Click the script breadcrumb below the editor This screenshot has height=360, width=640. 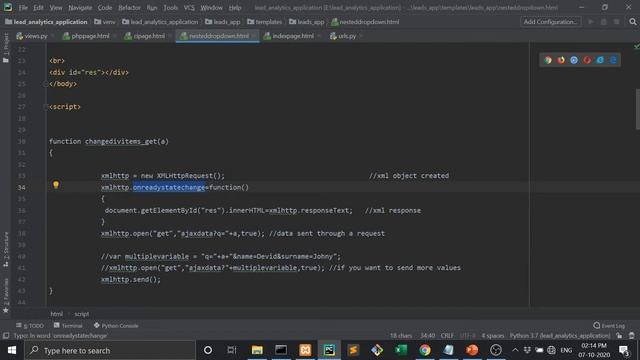[x=81, y=314]
